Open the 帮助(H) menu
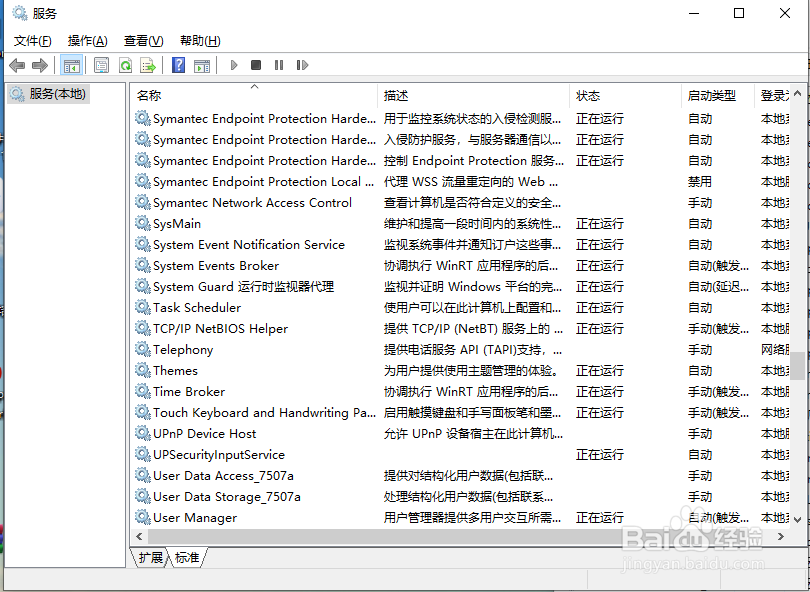Image resolution: width=810 pixels, height=592 pixels. (200, 41)
